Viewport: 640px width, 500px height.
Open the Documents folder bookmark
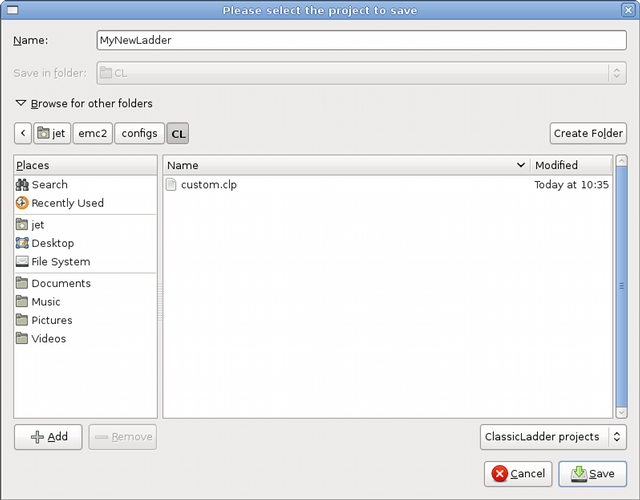click(x=23, y=284)
